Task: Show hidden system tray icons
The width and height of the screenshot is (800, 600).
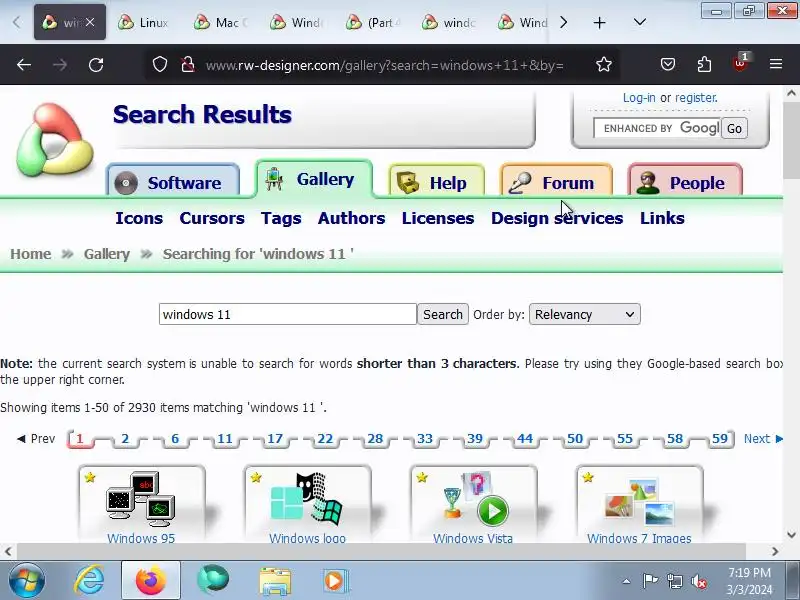Action: coord(626,581)
